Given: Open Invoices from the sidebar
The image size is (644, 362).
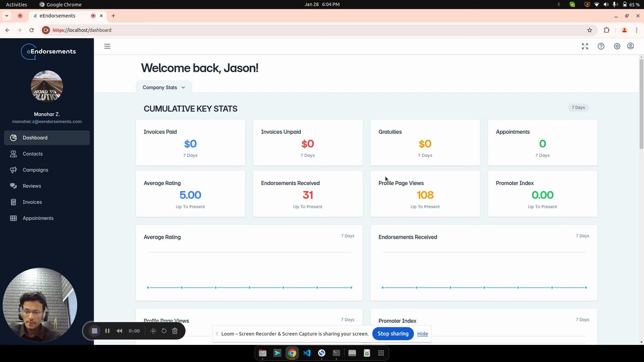Looking at the screenshot, I should point(47,202).
